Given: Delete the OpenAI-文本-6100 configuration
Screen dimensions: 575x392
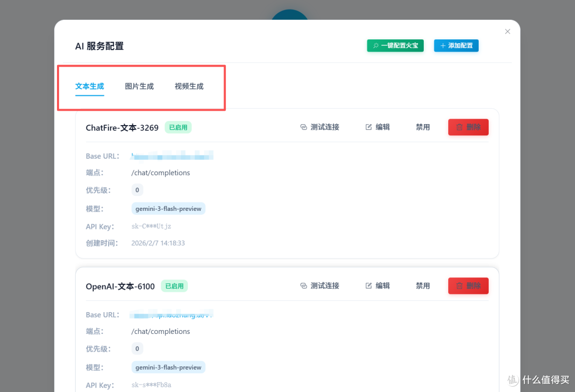Looking at the screenshot, I should tap(469, 285).
